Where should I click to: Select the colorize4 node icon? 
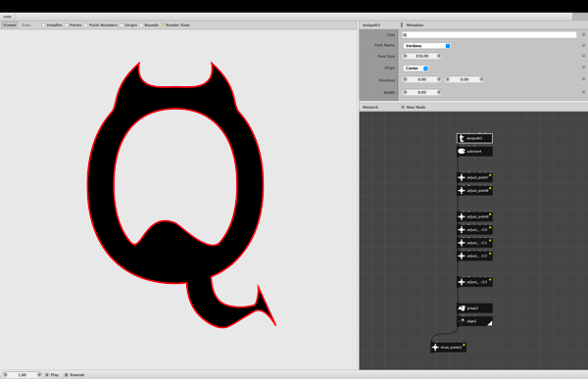point(462,152)
